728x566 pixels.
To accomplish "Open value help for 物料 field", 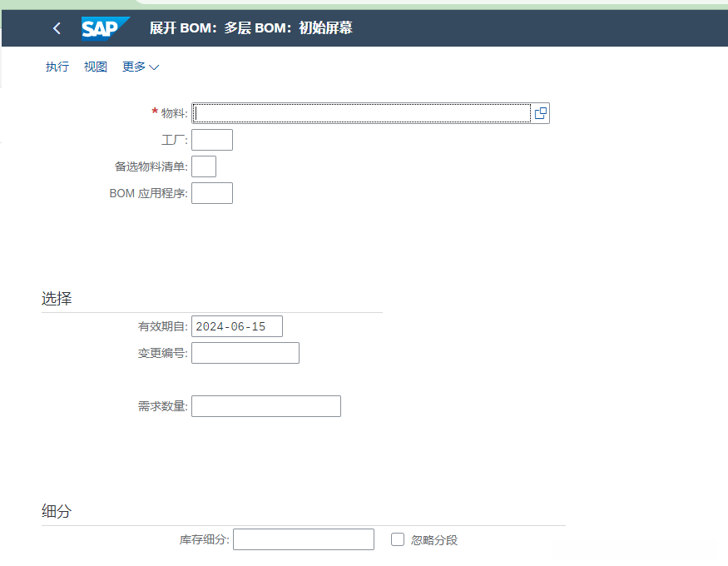I will [x=540, y=113].
